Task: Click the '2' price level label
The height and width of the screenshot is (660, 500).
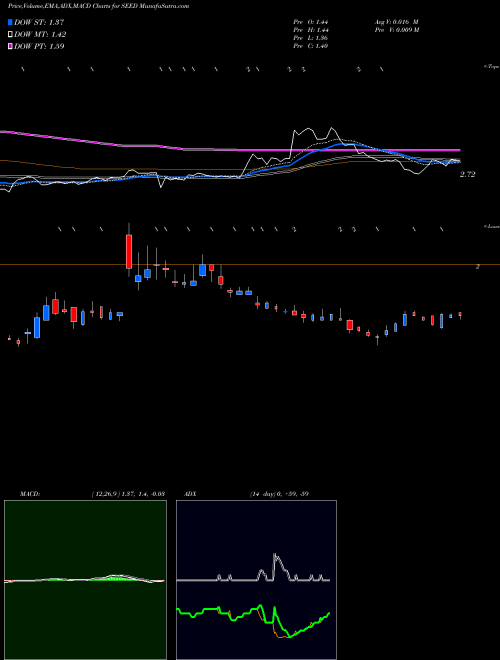Action: click(x=478, y=267)
